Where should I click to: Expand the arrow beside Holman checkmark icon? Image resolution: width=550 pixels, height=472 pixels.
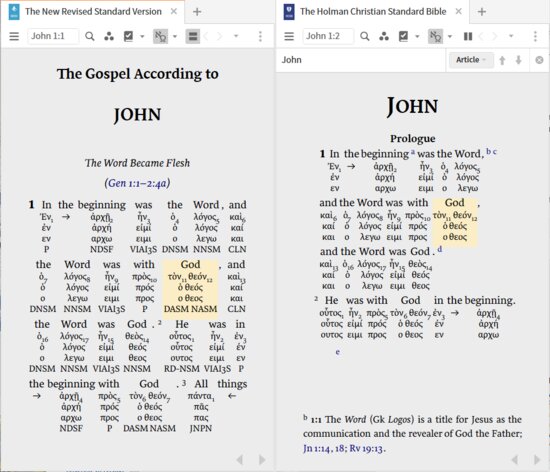click(x=417, y=36)
